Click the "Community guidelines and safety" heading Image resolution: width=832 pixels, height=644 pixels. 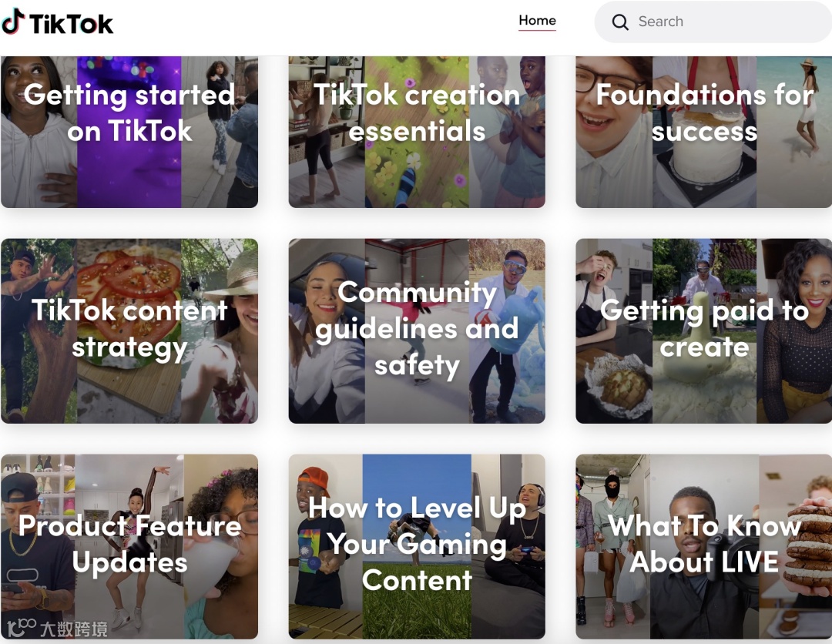pyautogui.click(x=417, y=329)
